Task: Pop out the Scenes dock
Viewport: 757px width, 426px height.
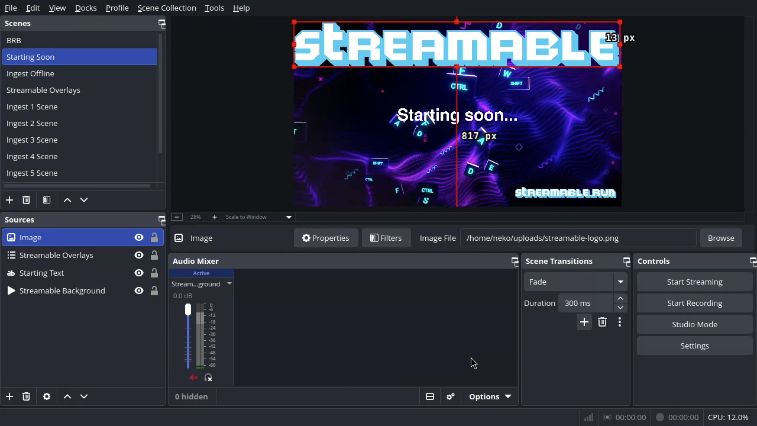Action: point(162,23)
